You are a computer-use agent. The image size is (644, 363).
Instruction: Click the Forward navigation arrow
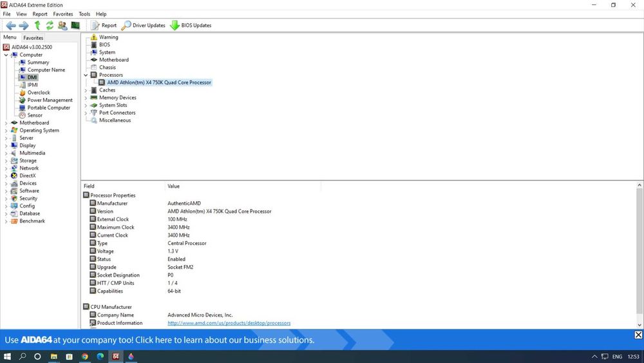click(24, 26)
